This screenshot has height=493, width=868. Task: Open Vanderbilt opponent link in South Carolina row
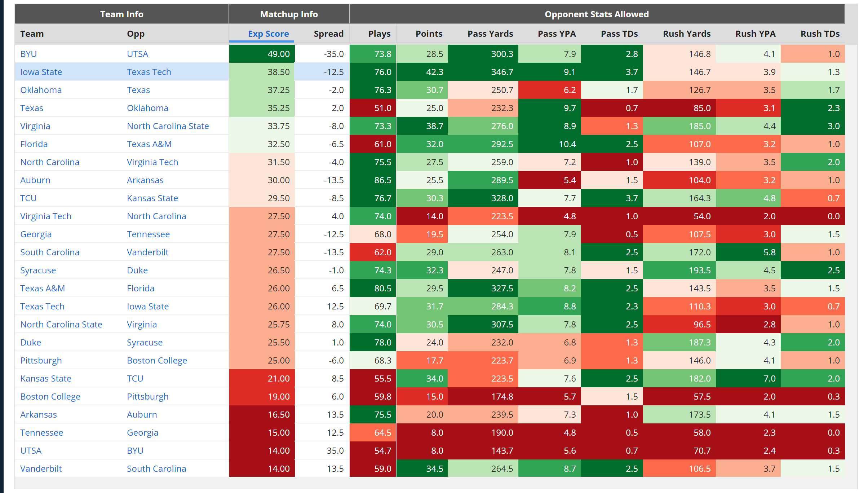pyautogui.click(x=148, y=252)
